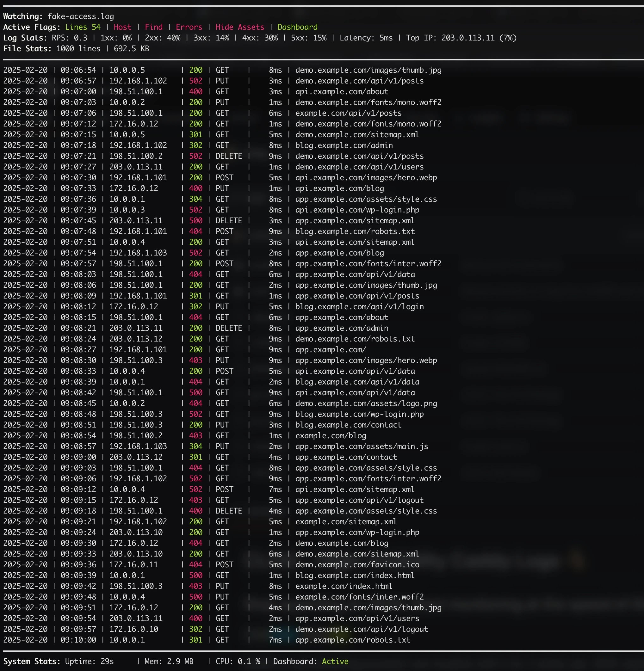Click demo.example.com/favicon.ico URL
Viewport: 644px width, 671px height.
[x=357, y=565]
